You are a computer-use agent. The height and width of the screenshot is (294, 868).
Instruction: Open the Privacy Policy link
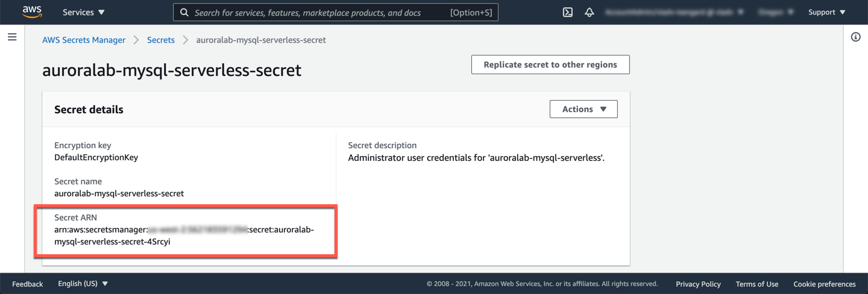click(x=698, y=284)
